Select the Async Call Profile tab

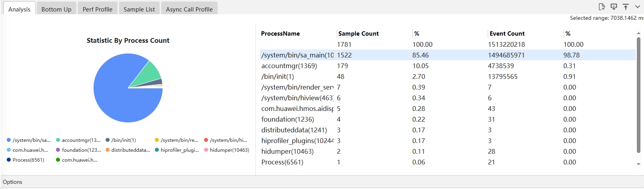tap(189, 9)
